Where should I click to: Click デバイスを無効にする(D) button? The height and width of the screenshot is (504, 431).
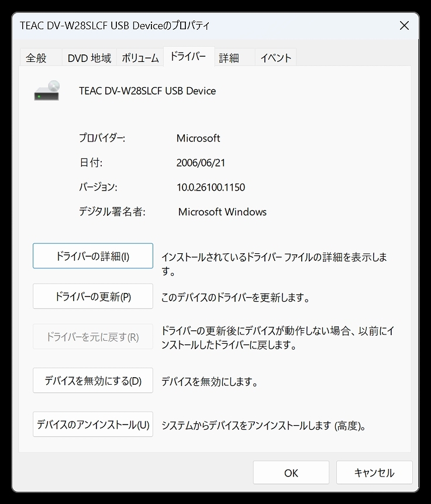(x=93, y=380)
